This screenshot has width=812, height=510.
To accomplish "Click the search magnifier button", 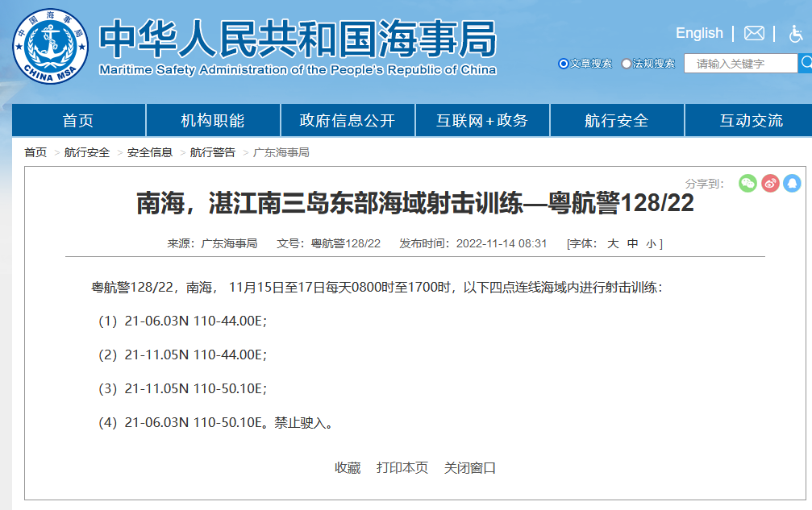I will pos(806,63).
